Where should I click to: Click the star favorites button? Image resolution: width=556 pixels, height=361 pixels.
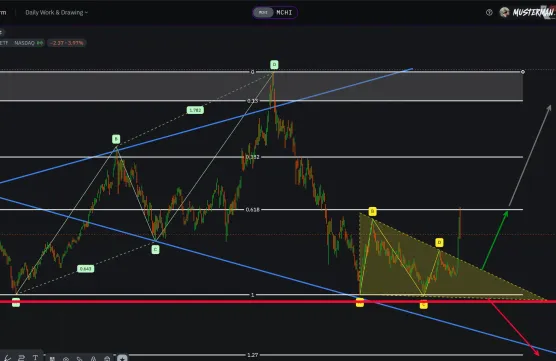pos(122,358)
